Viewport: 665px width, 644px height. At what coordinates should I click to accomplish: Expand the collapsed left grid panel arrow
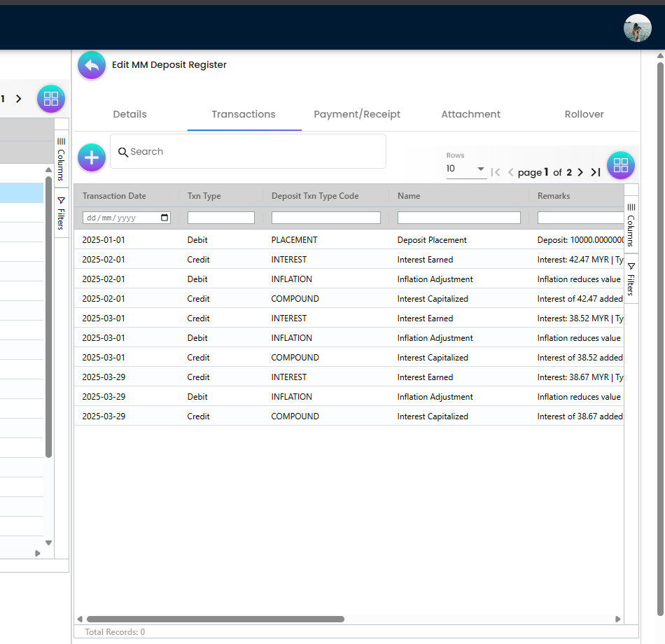point(37,553)
